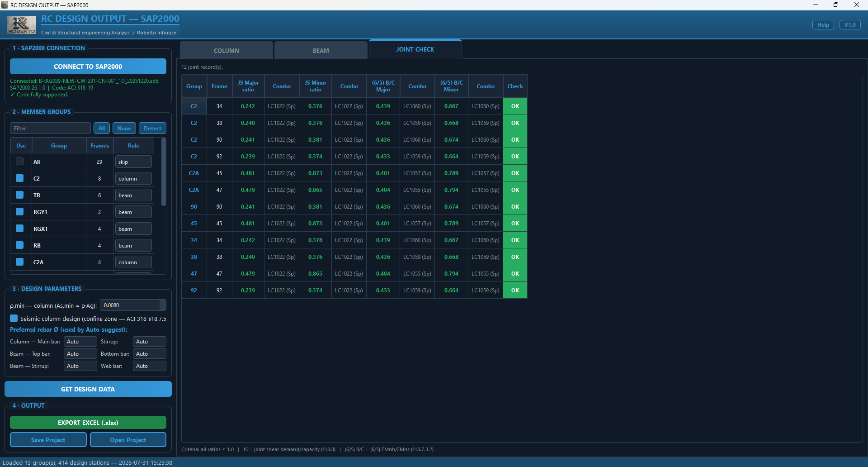This screenshot has width=868, height=467.
Task: Open the Role dropdown for group All
Action: point(133,162)
